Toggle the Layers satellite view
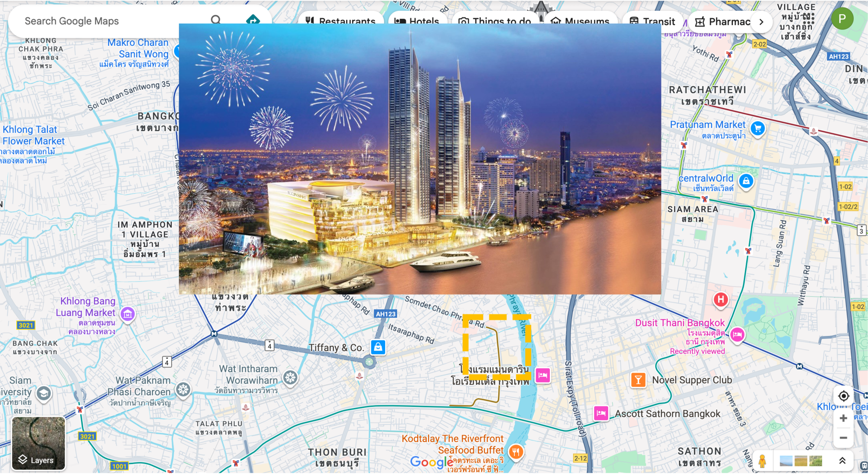The height and width of the screenshot is (474, 868). pyautogui.click(x=38, y=443)
